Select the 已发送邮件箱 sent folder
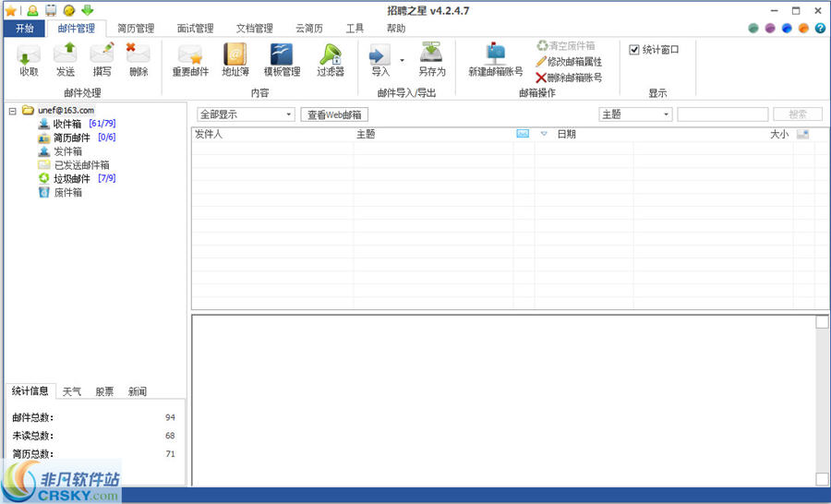This screenshot has height=504, width=831. tap(81, 165)
